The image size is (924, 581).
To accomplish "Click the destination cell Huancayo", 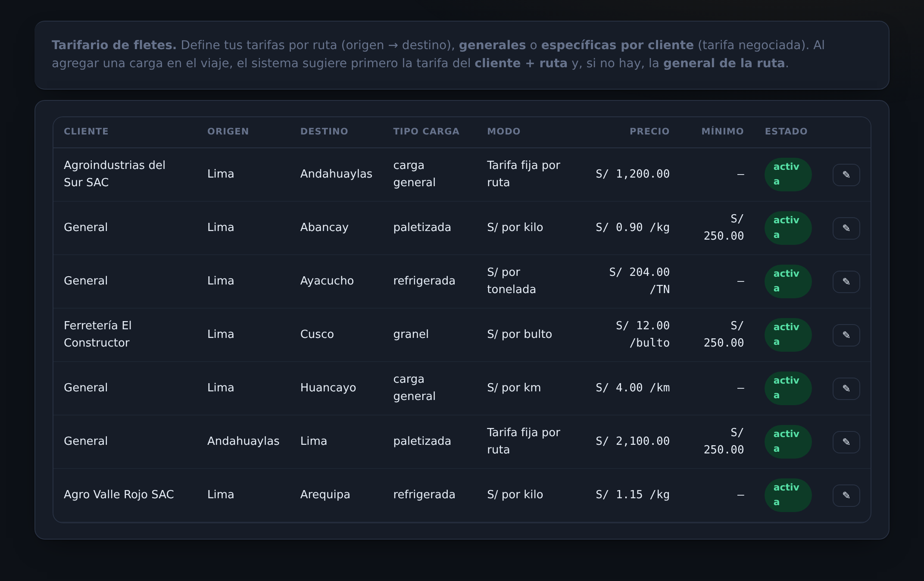I will [328, 387].
